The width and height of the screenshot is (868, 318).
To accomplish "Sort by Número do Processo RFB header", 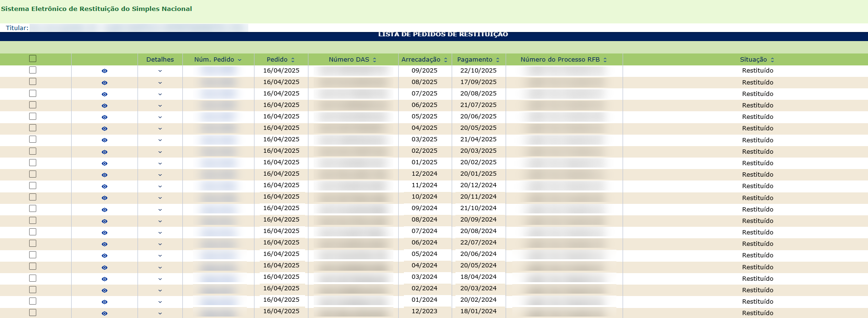I will coord(564,60).
